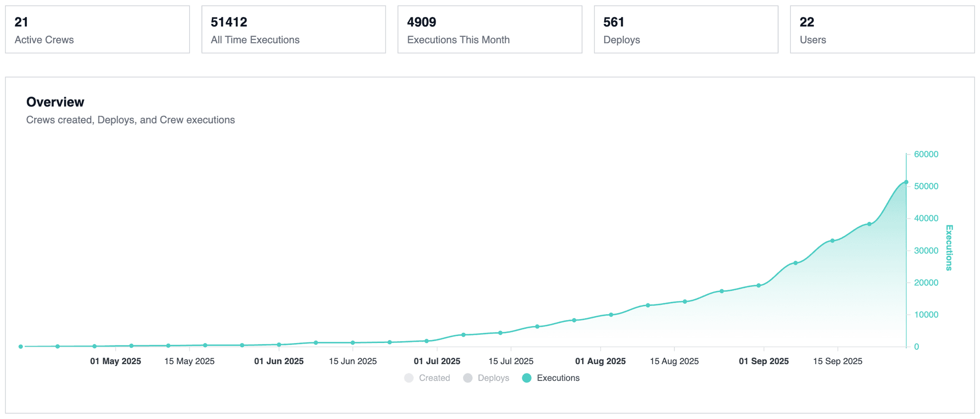Click the 01 Sep 2025 axis label

coord(763,361)
